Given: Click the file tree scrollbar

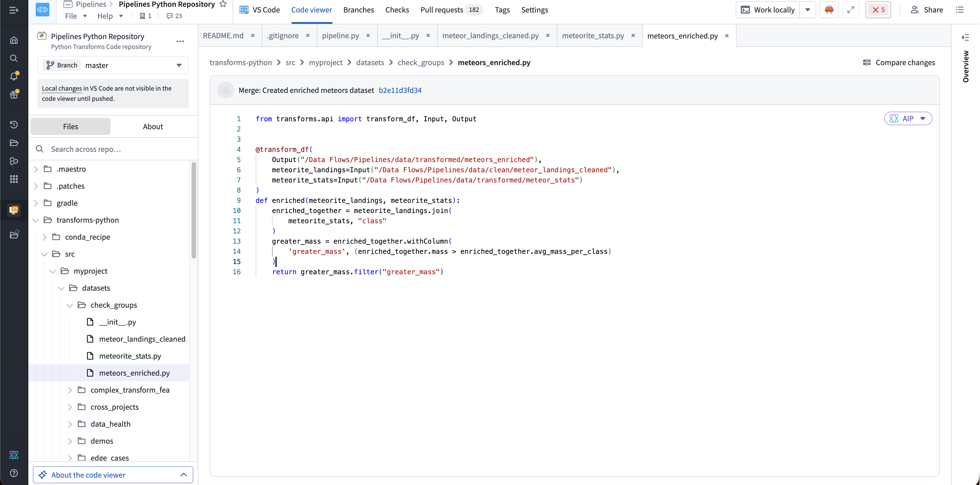Looking at the screenshot, I should pyautogui.click(x=194, y=210).
